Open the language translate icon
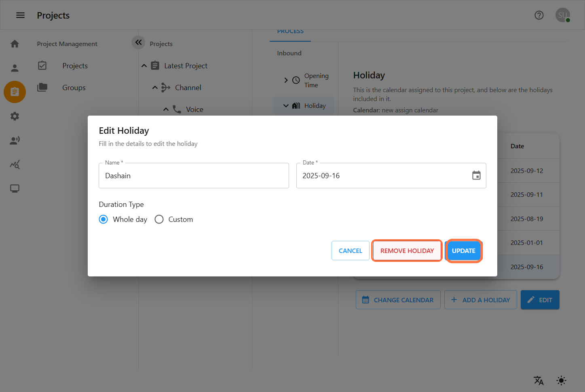The height and width of the screenshot is (392, 585). tap(539, 380)
